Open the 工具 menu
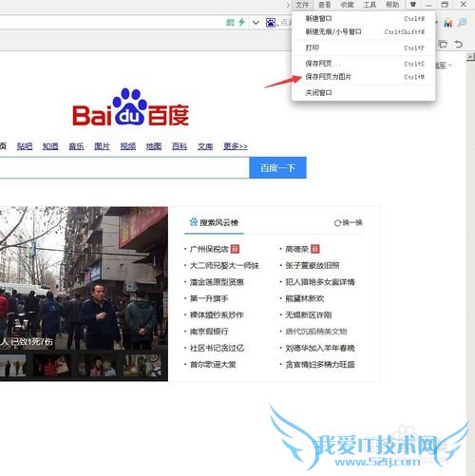 (370, 5)
